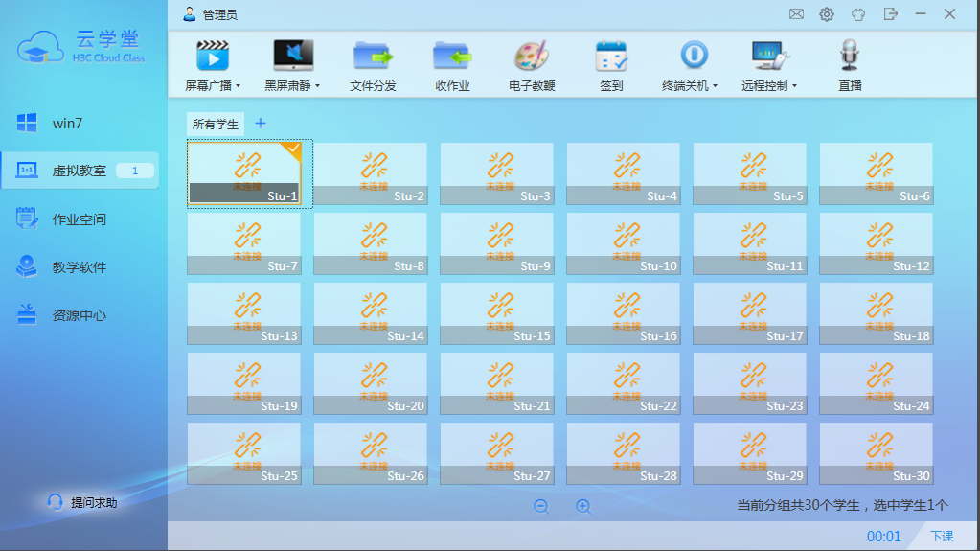
Task: Zoom in student thumbnails with plus magnifier
Action: [583, 507]
